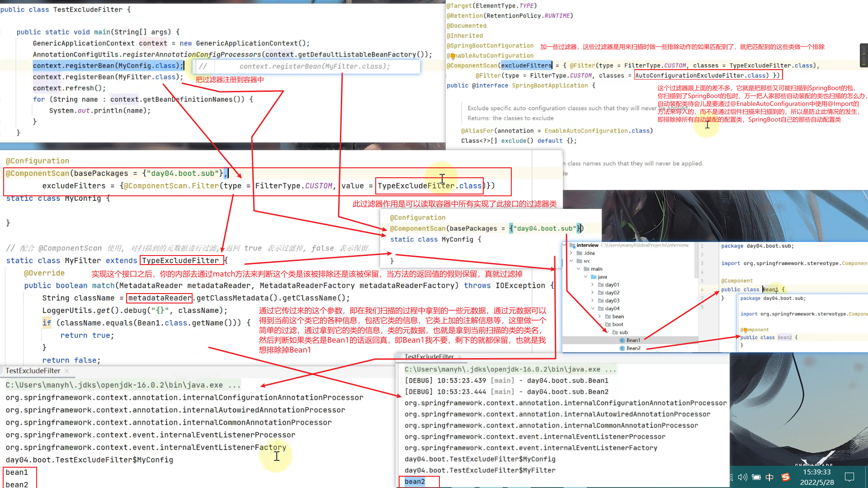Screen dimensions: 868x488
Task: Click the context.refresh() line in main method
Action: click(x=69, y=88)
